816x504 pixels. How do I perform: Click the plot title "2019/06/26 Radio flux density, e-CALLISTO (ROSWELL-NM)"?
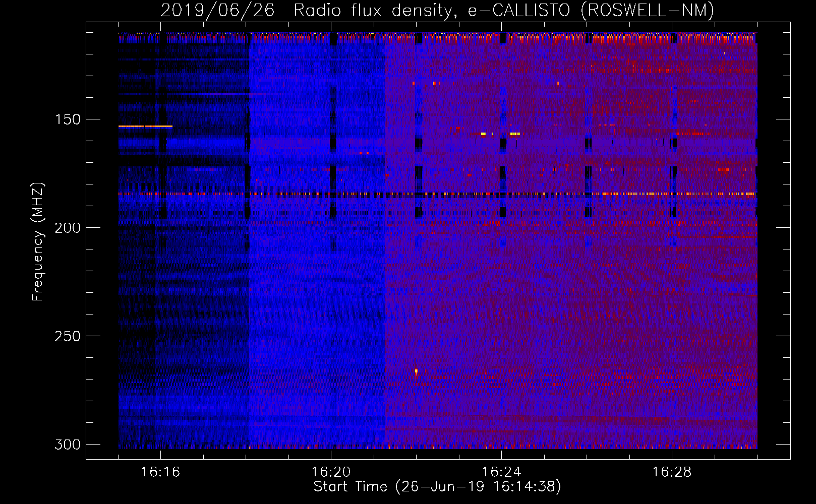(x=437, y=10)
